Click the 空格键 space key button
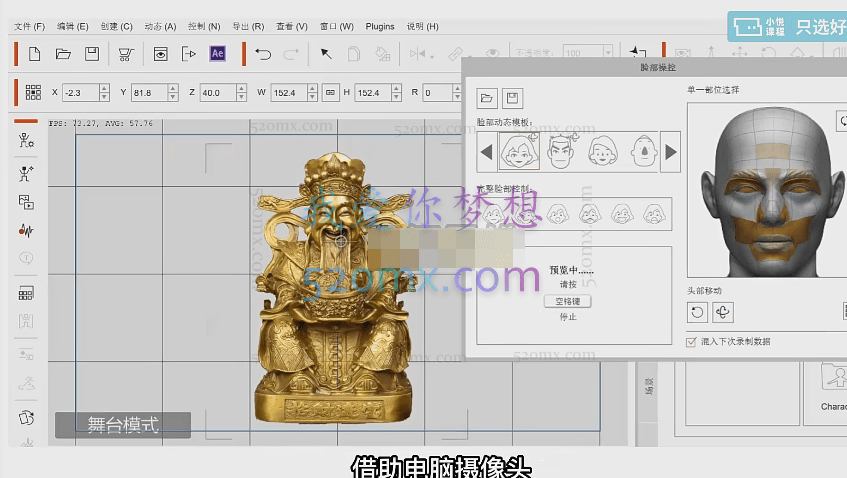The width and height of the screenshot is (847, 478). (x=567, y=301)
